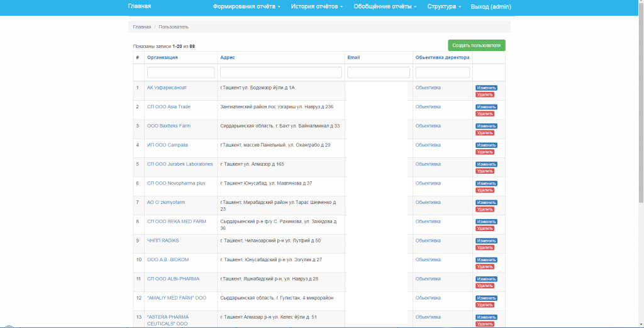This screenshot has height=328, width=644.
Task: Click Изменить for АК Узфармсаноат
Action: (x=486, y=88)
